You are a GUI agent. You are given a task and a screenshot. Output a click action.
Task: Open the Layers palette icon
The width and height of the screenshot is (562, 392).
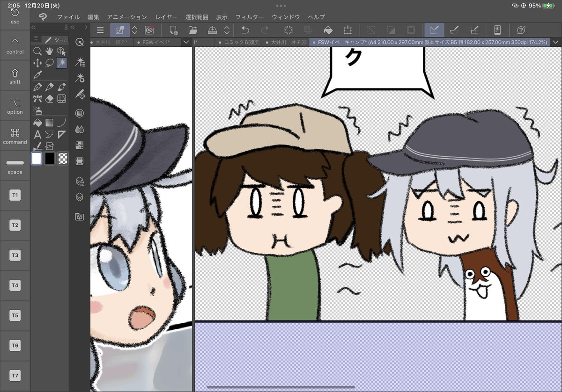point(80,197)
